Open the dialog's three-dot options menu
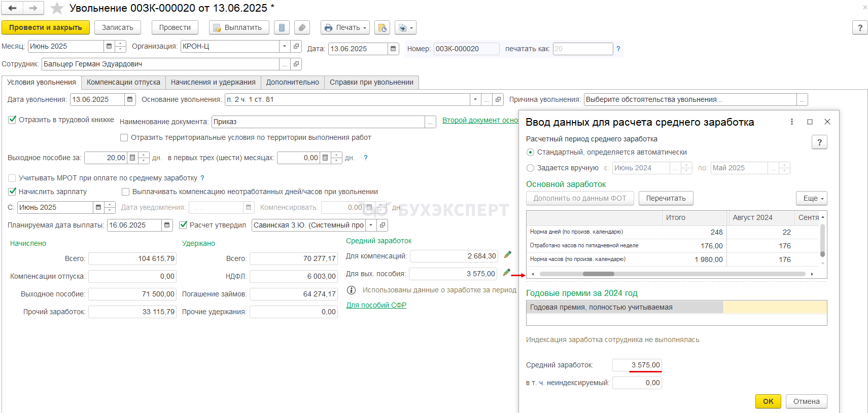This screenshot has height=413, width=868. pos(791,122)
